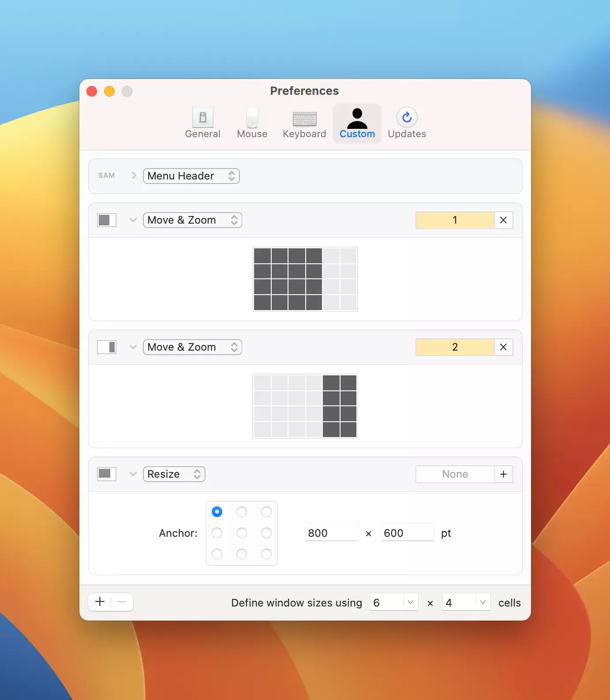The width and height of the screenshot is (610, 700).
Task: Clear shortcut 1 with the X icon
Action: (x=503, y=220)
